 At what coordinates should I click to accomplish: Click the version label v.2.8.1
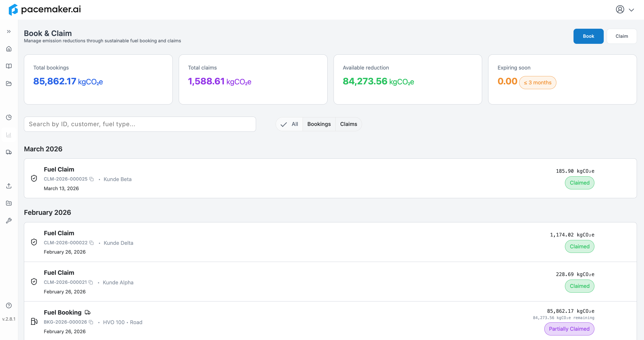9,319
